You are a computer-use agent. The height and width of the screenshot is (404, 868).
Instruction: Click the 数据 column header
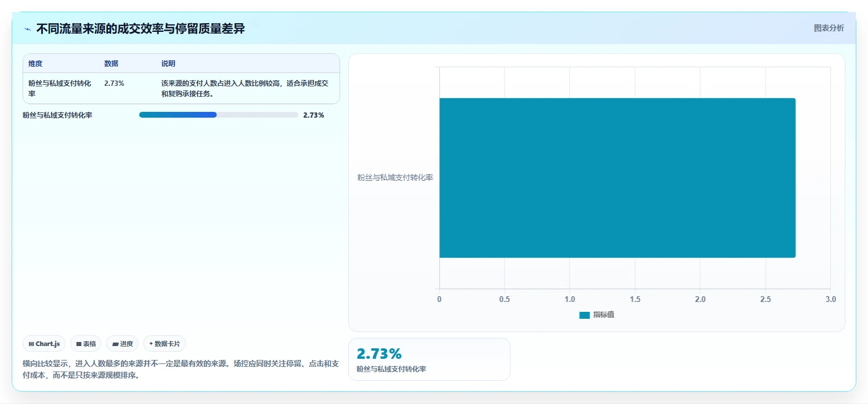111,64
